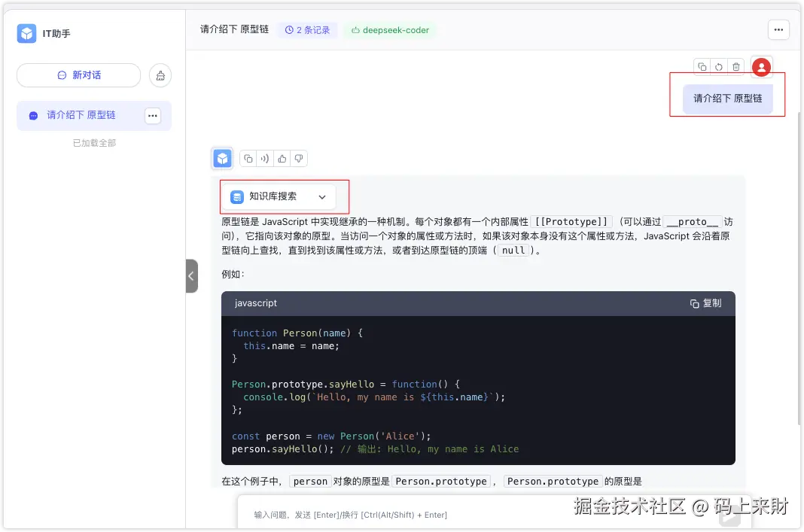The width and height of the screenshot is (804, 532).
Task: Click the user message bubble 请介绍下 原型链
Action: (728, 99)
